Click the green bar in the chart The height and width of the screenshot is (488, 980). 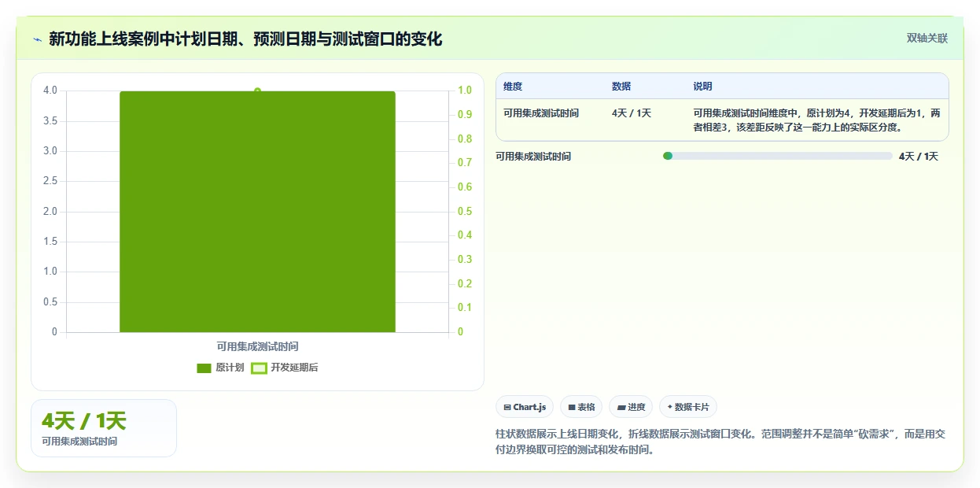(257, 212)
